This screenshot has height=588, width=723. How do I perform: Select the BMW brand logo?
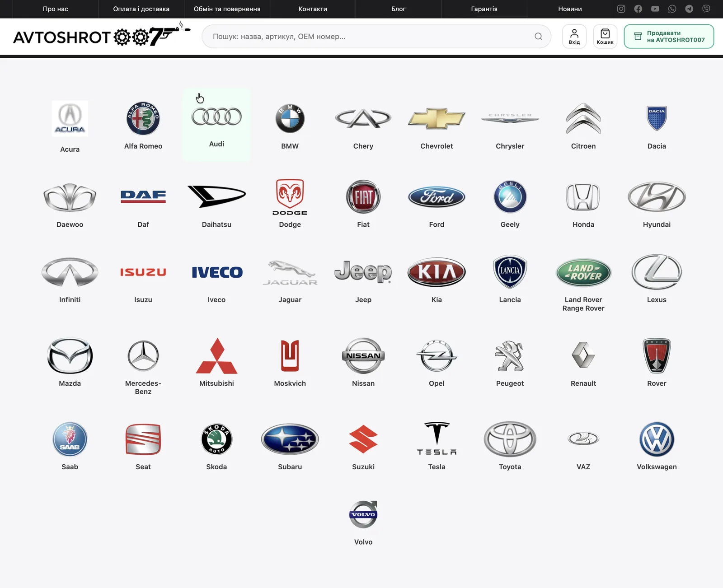(290, 119)
